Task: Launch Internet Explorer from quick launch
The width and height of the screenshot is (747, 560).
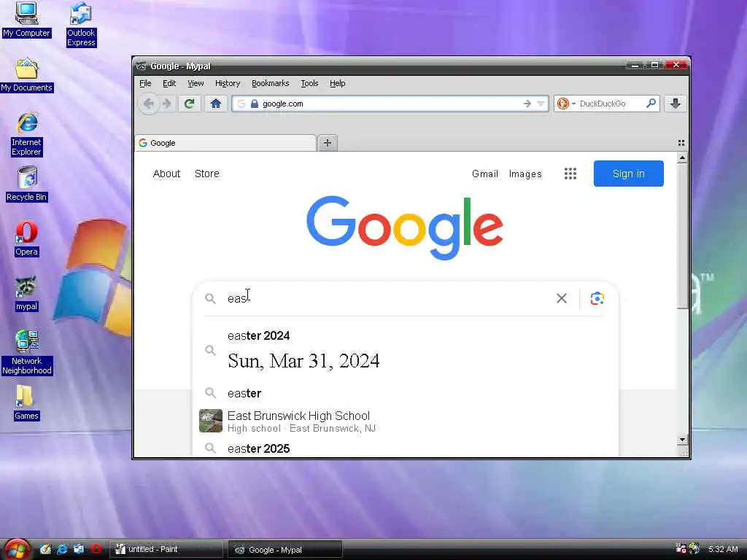Action: (x=62, y=549)
